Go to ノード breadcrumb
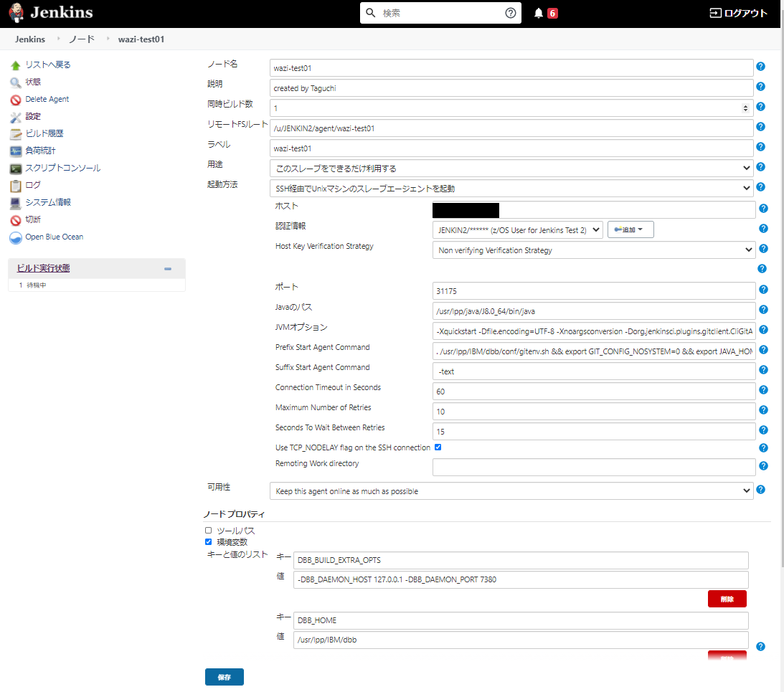 tap(82, 39)
